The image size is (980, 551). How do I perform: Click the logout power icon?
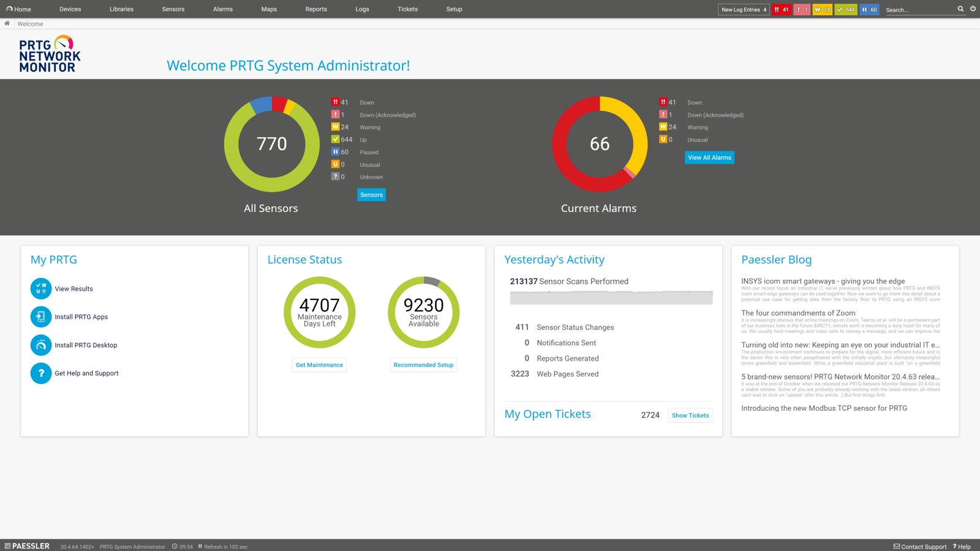973,9
